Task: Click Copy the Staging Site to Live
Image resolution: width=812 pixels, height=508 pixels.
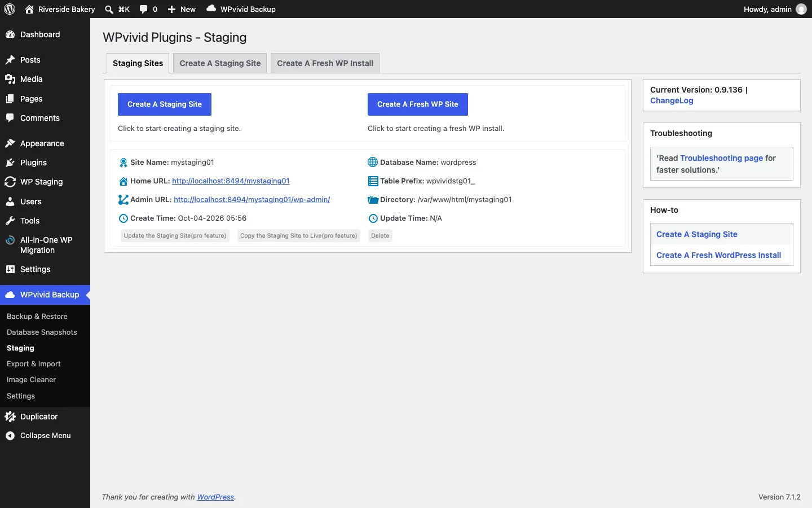Action: pyautogui.click(x=299, y=236)
